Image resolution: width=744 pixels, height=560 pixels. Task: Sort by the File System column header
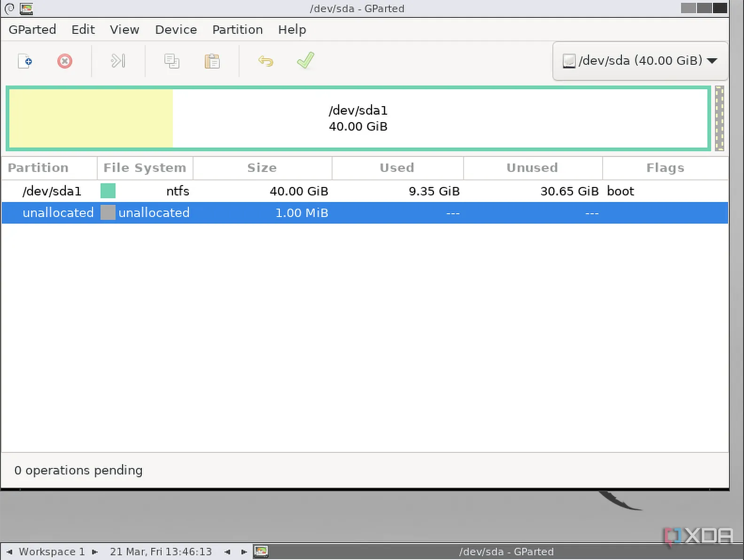point(145,168)
